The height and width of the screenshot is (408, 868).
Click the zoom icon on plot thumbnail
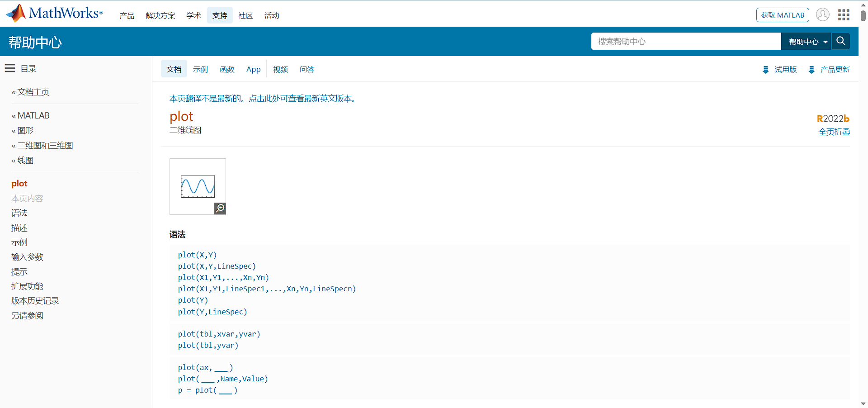tap(220, 209)
